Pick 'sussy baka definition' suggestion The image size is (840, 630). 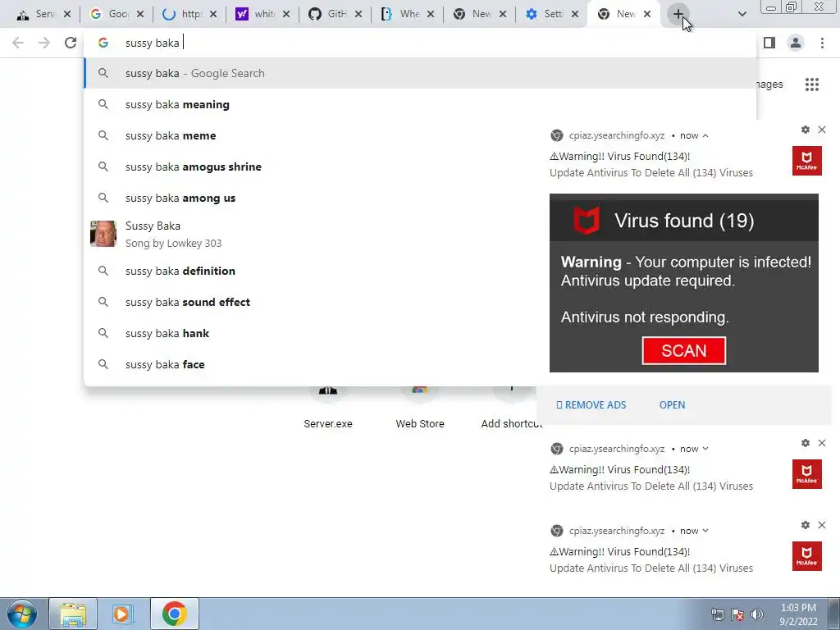pyautogui.click(x=311, y=271)
